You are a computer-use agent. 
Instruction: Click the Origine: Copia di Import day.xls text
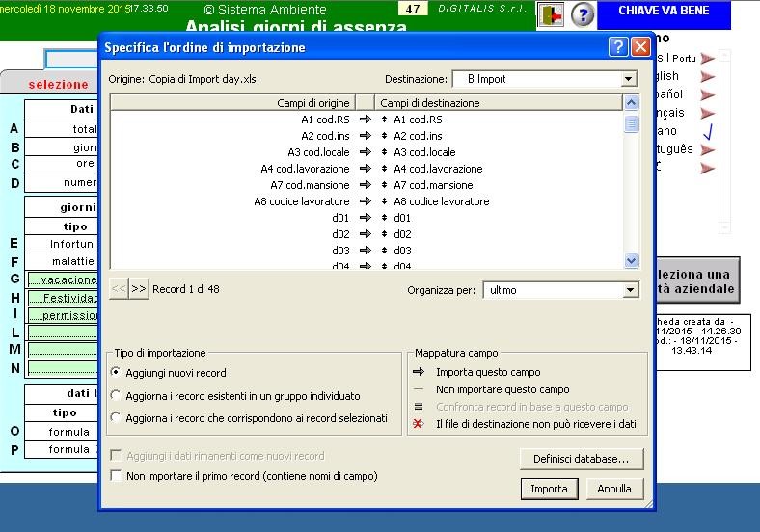[x=182, y=79]
